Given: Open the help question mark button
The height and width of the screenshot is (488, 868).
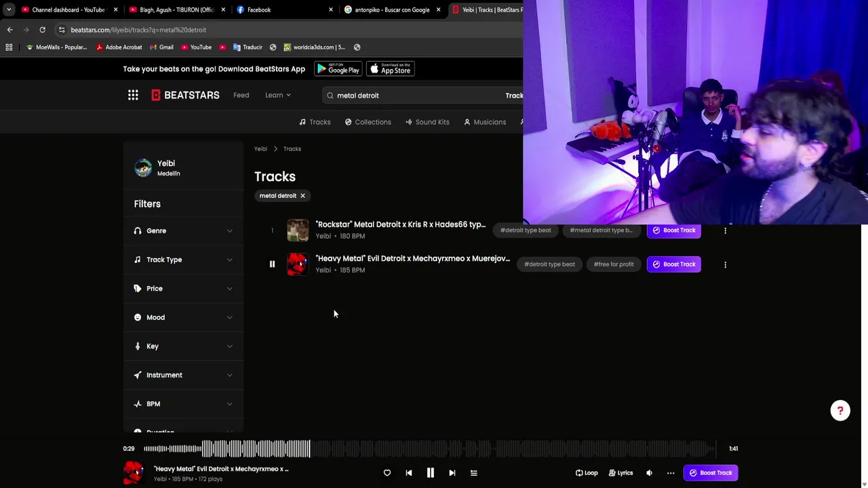Looking at the screenshot, I should 840,410.
